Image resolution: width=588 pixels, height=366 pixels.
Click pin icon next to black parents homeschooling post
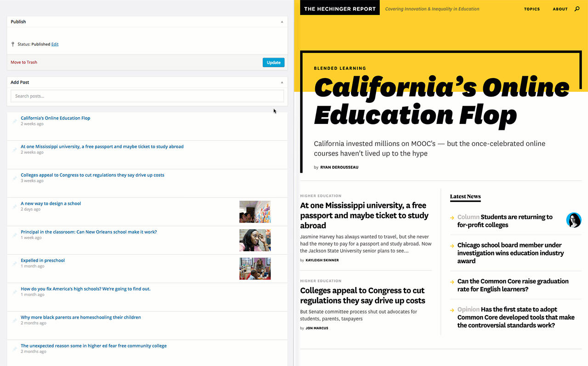pyautogui.click(x=15, y=321)
